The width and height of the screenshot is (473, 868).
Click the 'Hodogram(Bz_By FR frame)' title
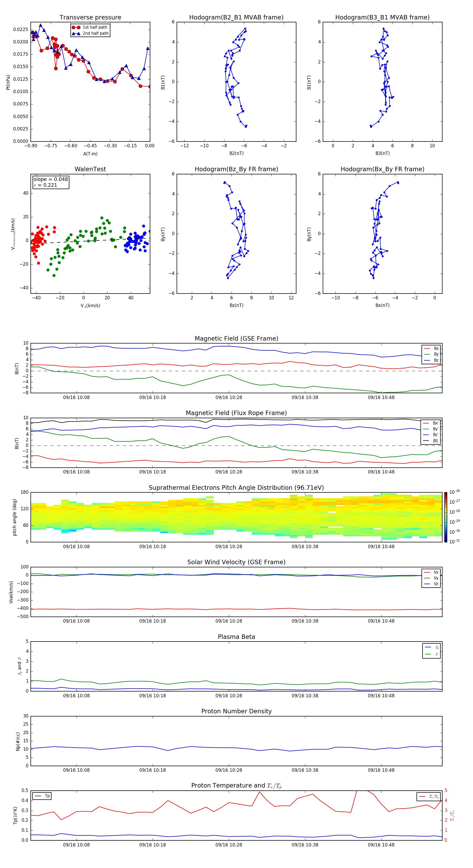pyautogui.click(x=236, y=169)
